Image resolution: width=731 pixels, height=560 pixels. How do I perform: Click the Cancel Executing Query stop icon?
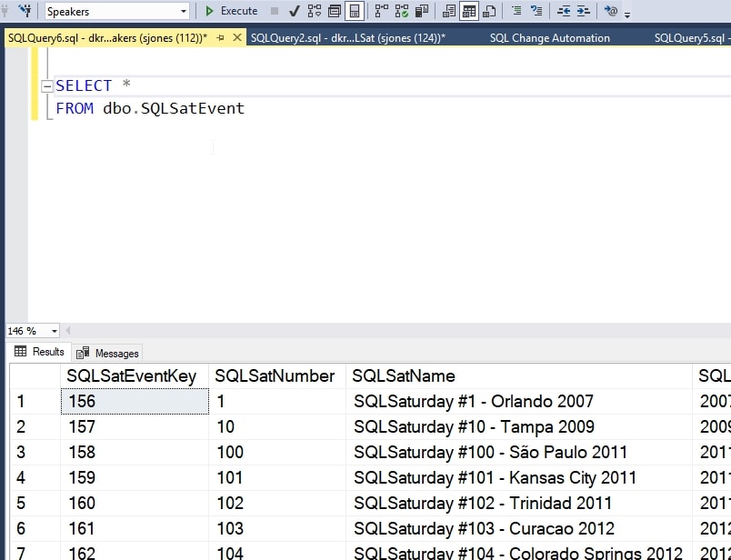coord(275,11)
